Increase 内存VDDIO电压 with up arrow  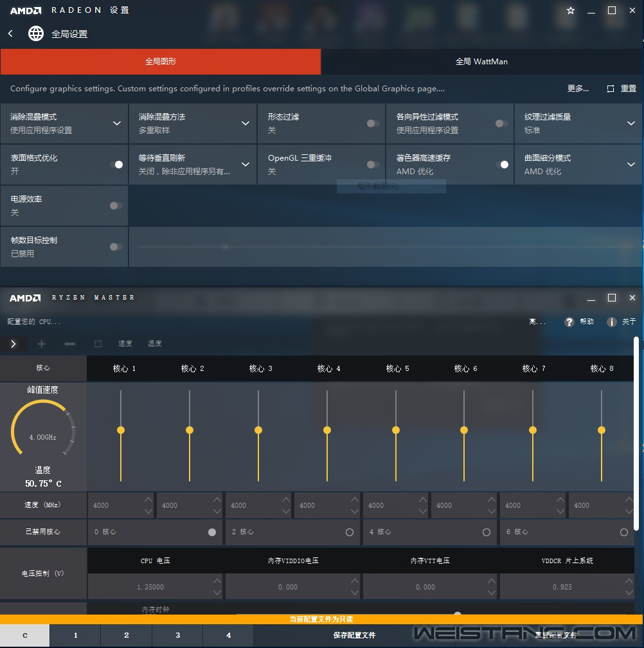[354, 581]
